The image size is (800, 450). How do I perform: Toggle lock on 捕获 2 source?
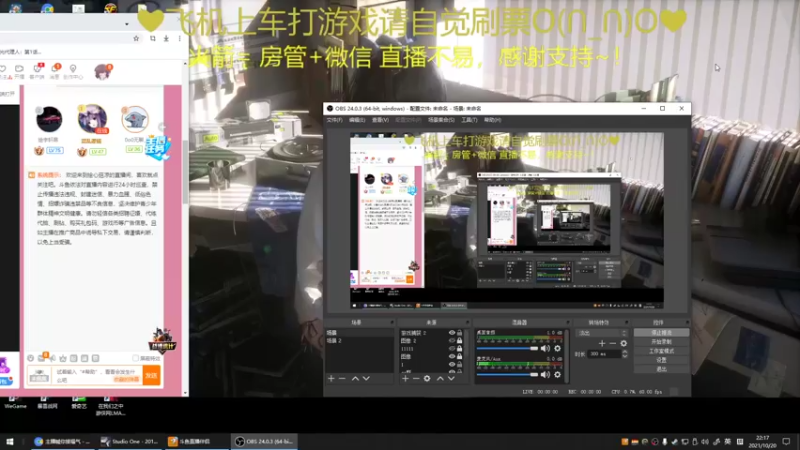pos(460,333)
